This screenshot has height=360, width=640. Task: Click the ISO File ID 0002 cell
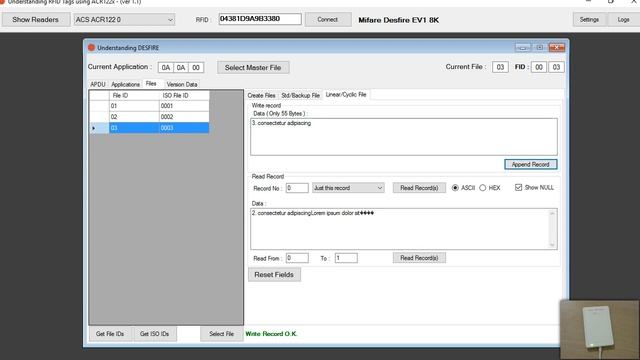click(x=184, y=117)
